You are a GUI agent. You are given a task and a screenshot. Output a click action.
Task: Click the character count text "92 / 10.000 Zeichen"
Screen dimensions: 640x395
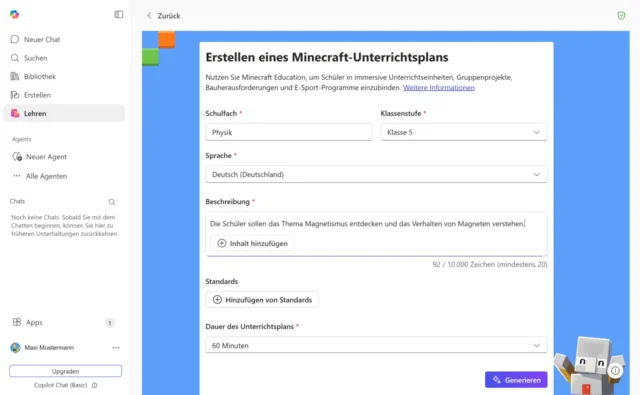(x=464, y=264)
